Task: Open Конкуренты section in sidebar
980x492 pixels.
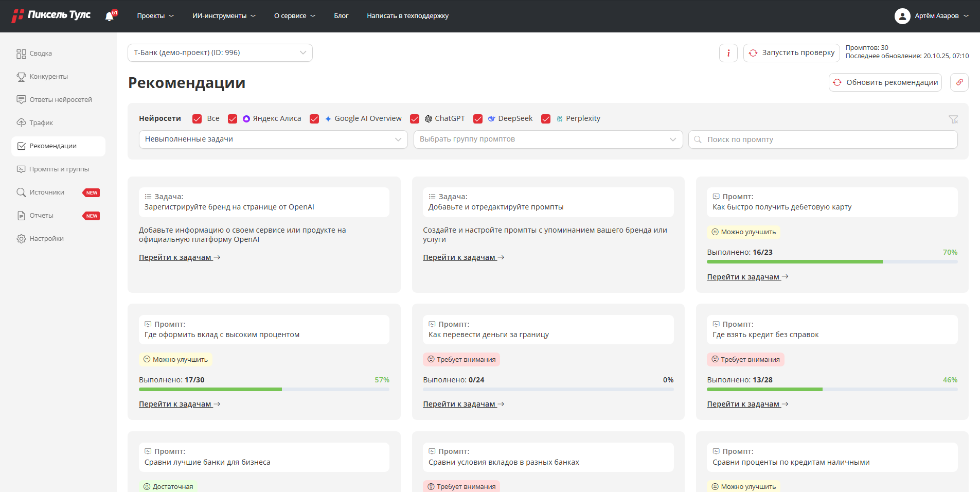Action: point(48,77)
